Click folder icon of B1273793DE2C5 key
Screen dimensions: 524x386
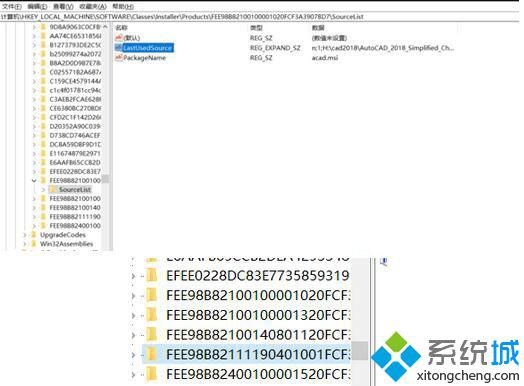point(43,45)
